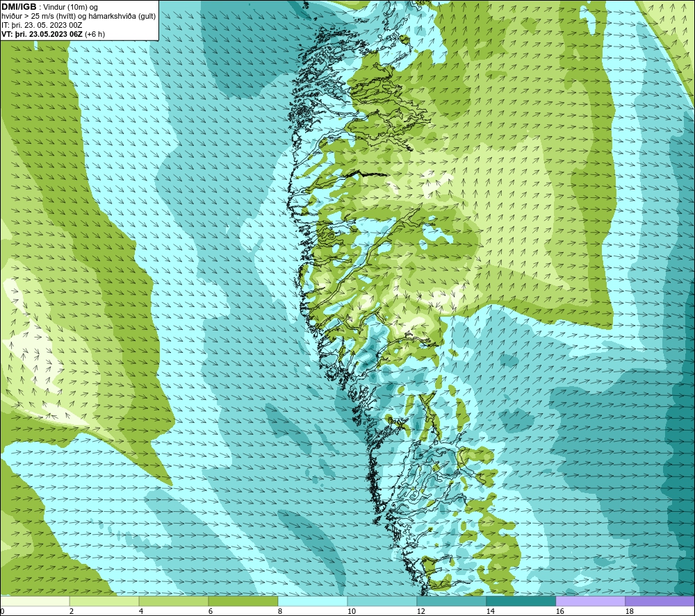The width and height of the screenshot is (695, 616).
Task: Click the legend scale value '16'
Action: click(x=559, y=611)
